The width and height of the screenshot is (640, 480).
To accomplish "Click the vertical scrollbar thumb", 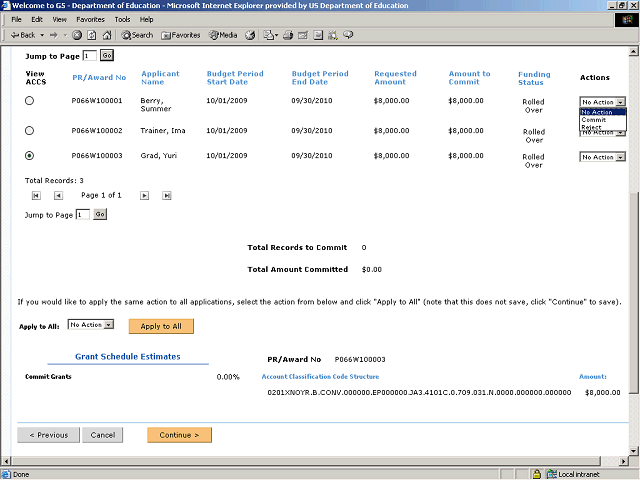I will [633, 292].
